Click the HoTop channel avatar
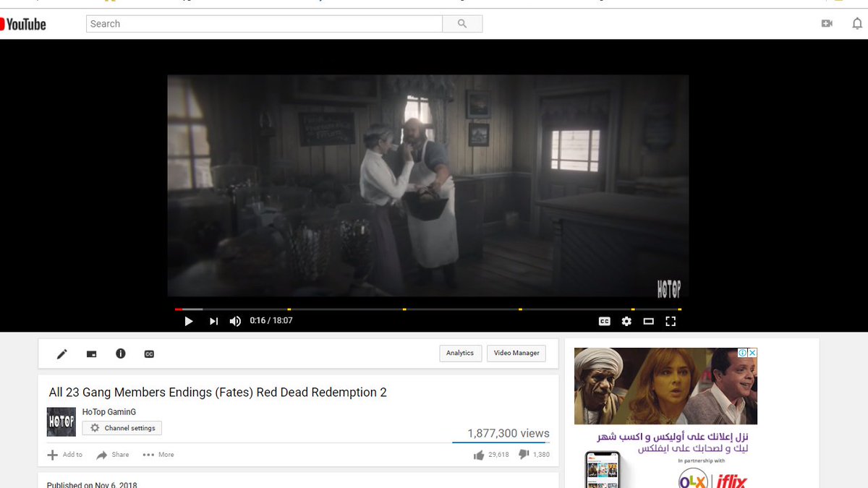 pos(61,421)
